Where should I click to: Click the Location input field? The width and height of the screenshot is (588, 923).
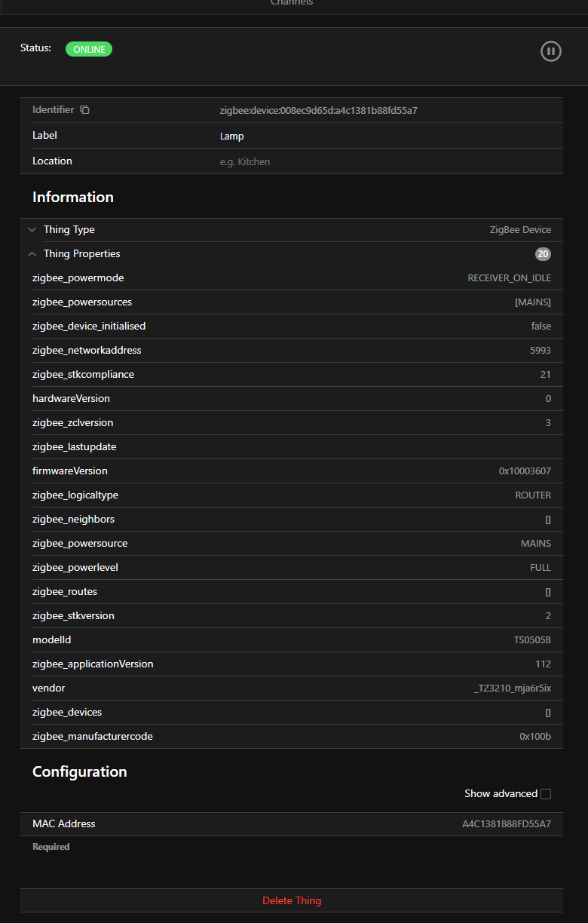[x=377, y=161]
